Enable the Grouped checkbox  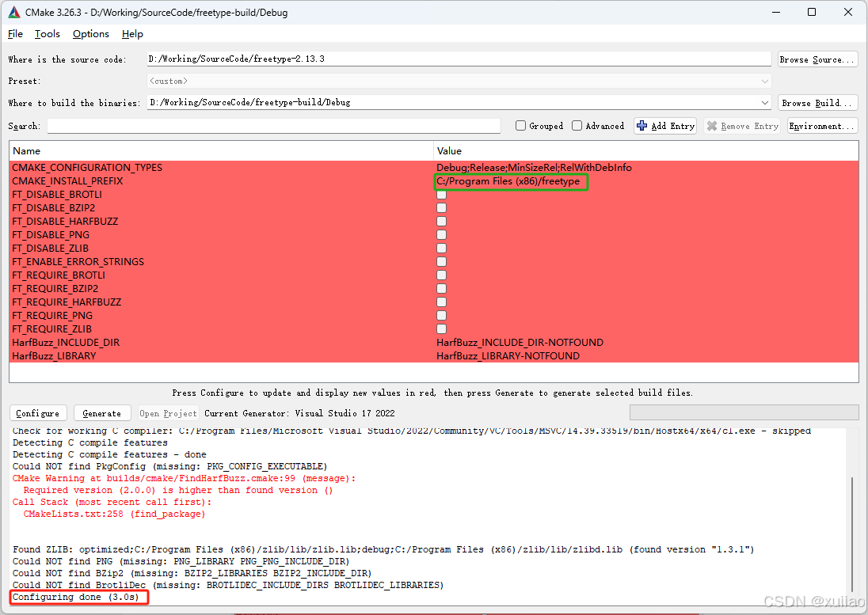point(520,125)
